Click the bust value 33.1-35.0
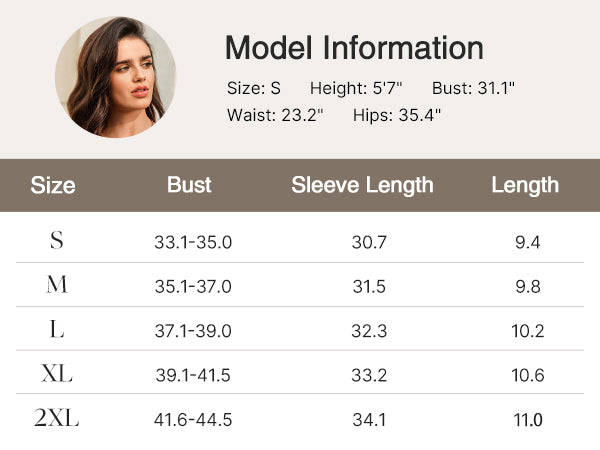The height and width of the screenshot is (450, 600). pos(193,242)
